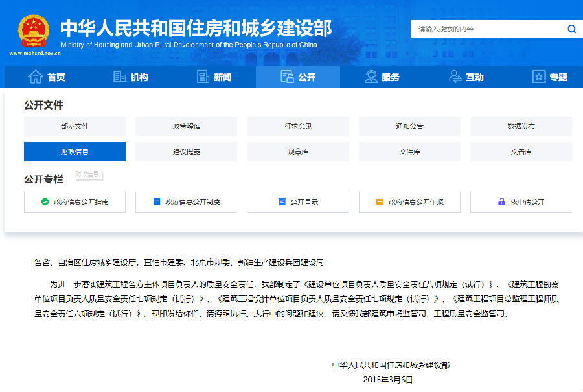
Task: Click the 政策解读 button
Action: [x=186, y=126]
